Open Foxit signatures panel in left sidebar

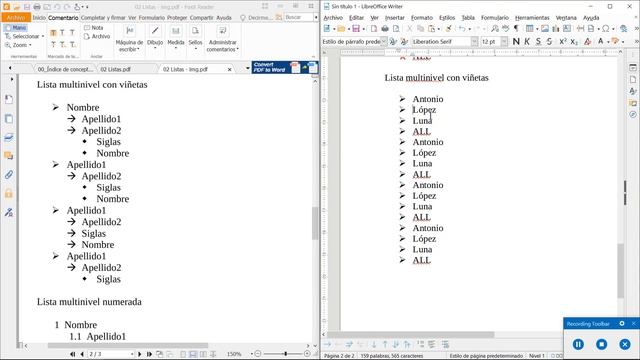[x=9, y=212]
